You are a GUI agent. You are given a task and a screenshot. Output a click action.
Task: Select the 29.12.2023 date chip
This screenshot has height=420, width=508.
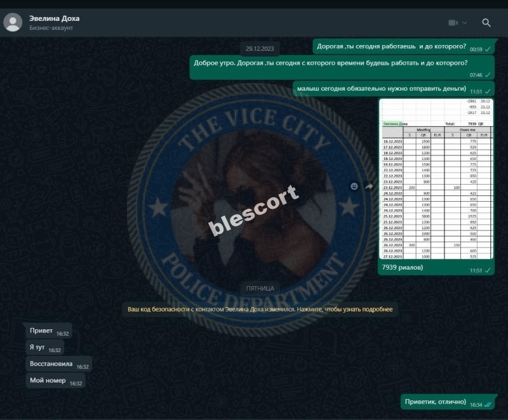point(260,49)
